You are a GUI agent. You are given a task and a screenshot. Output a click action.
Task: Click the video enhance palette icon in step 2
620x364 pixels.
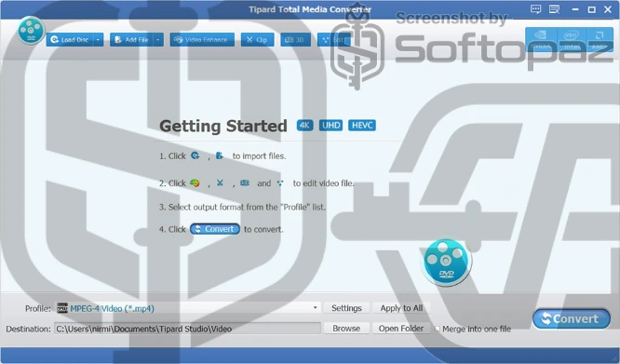point(195,183)
